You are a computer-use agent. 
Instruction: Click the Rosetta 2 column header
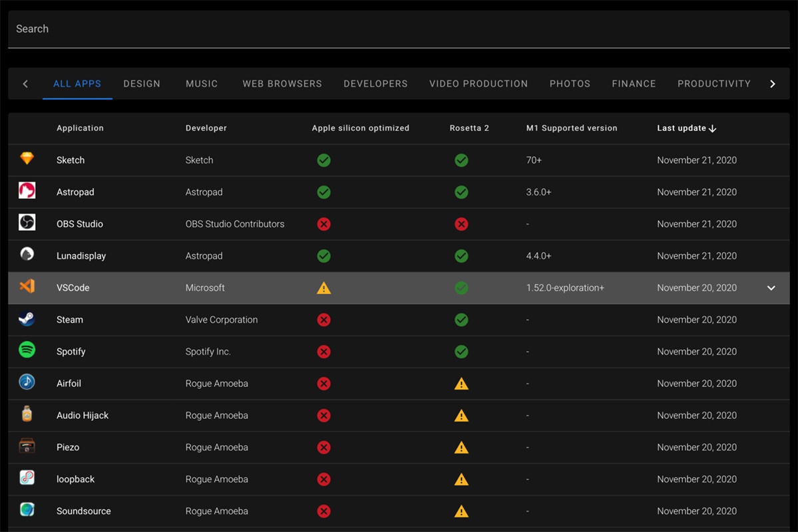tap(469, 128)
